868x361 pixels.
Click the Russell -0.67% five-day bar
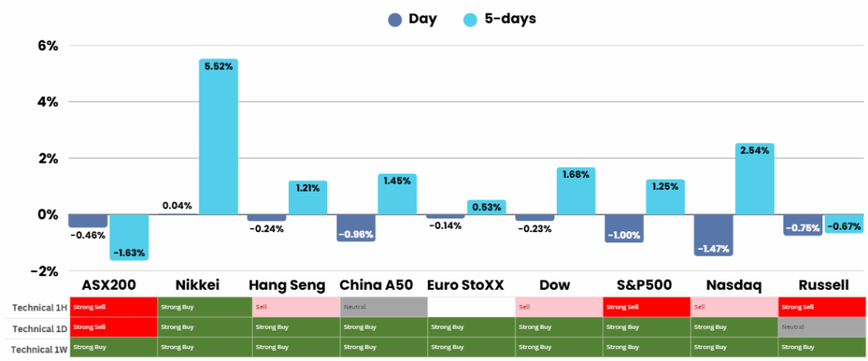point(843,224)
